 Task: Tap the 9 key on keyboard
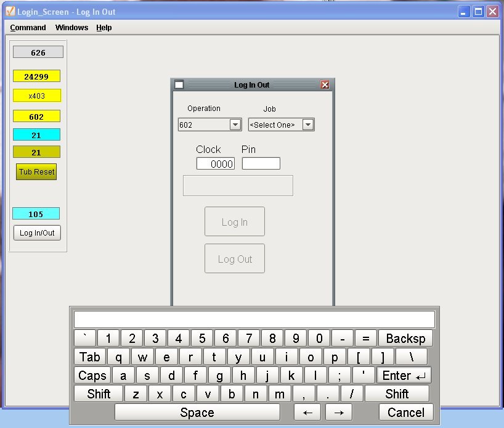(x=296, y=338)
